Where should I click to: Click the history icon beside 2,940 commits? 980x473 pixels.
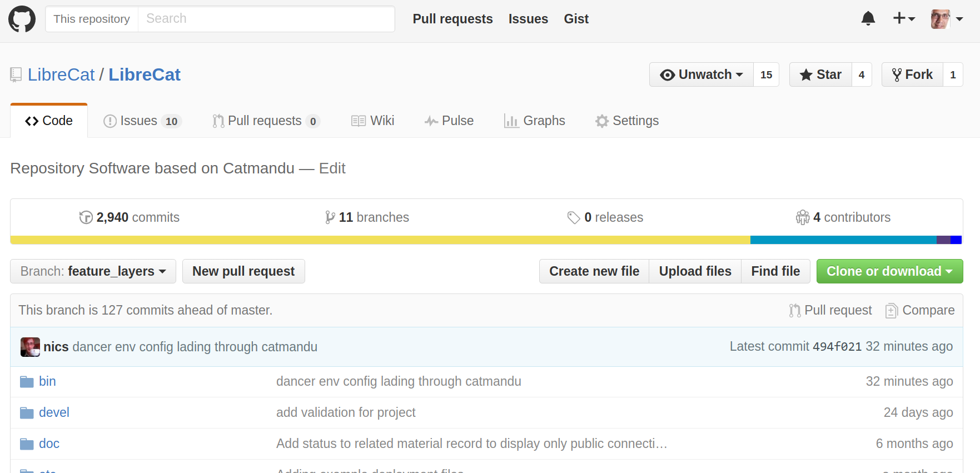point(86,217)
